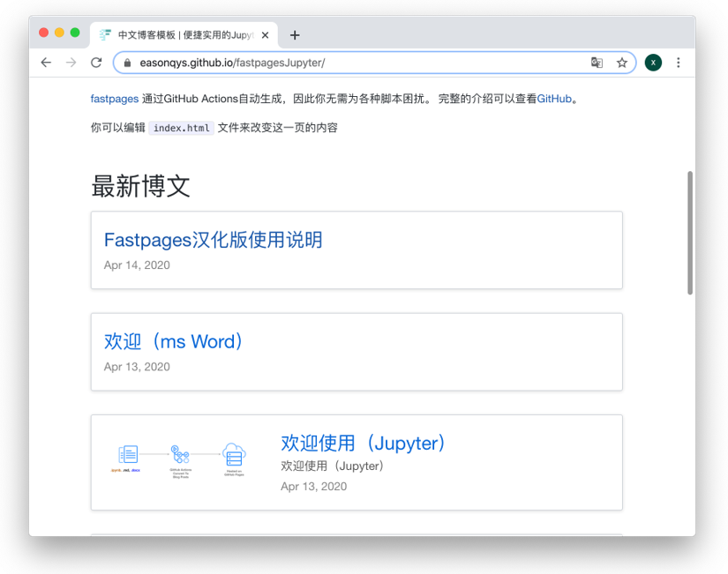The image size is (728, 574).
Task: Open the green user profile avatar
Action: (x=653, y=63)
